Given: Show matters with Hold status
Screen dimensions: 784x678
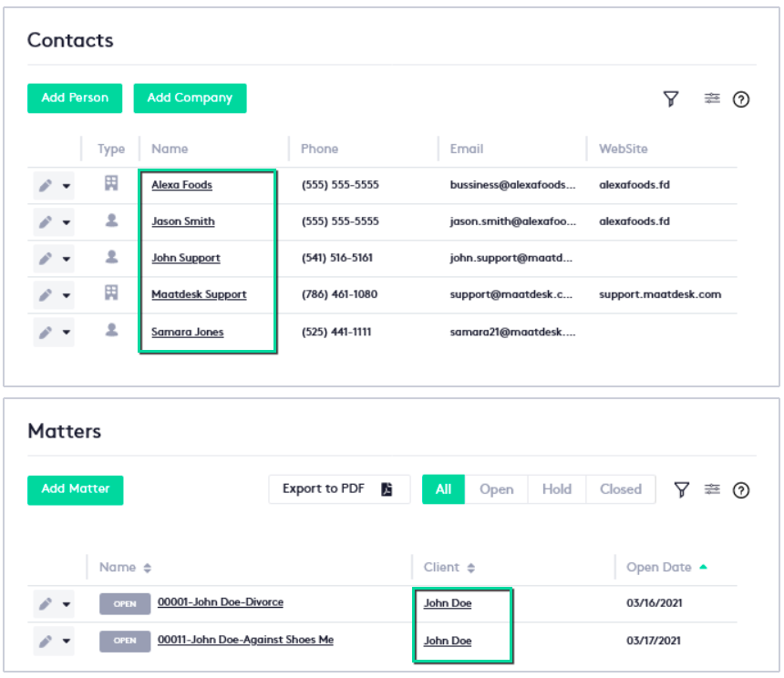Looking at the screenshot, I should 556,489.
